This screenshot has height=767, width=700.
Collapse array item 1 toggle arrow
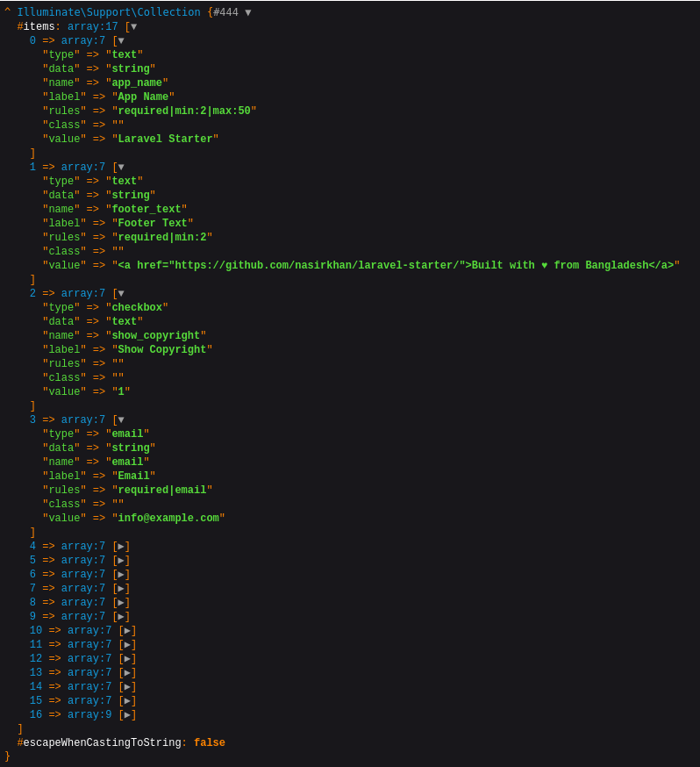[121, 168]
